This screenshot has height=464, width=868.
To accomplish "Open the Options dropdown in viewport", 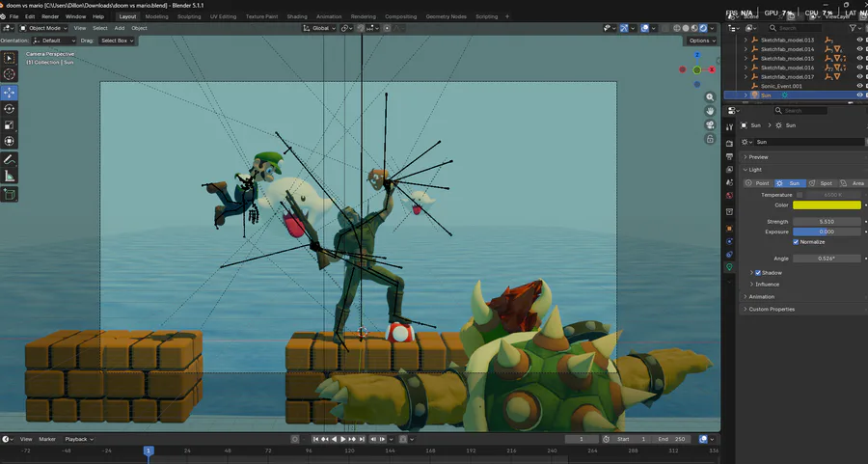I will [x=702, y=41].
